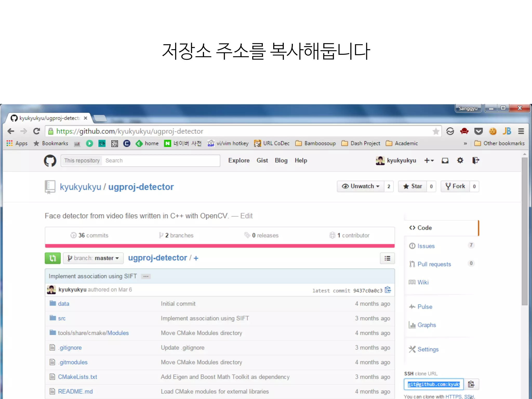Fork the repository
This screenshot has width=532, height=399.
click(x=455, y=186)
